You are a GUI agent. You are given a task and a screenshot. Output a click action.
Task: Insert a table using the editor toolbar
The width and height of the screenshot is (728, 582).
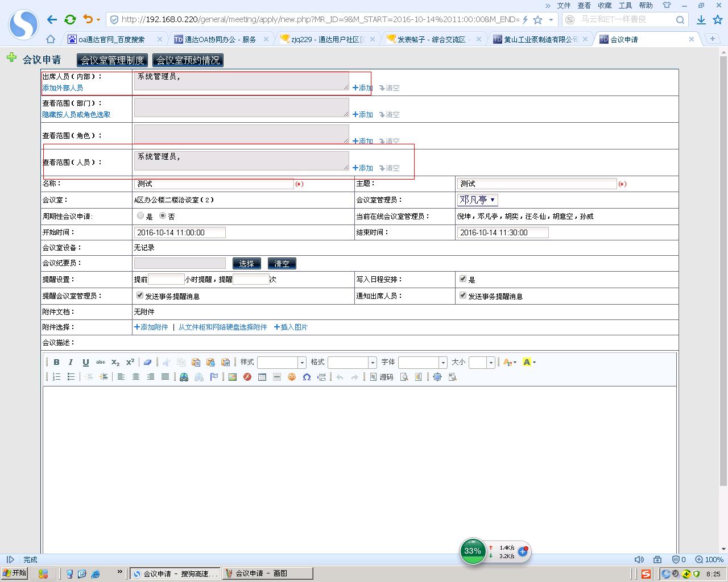[262, 377]
